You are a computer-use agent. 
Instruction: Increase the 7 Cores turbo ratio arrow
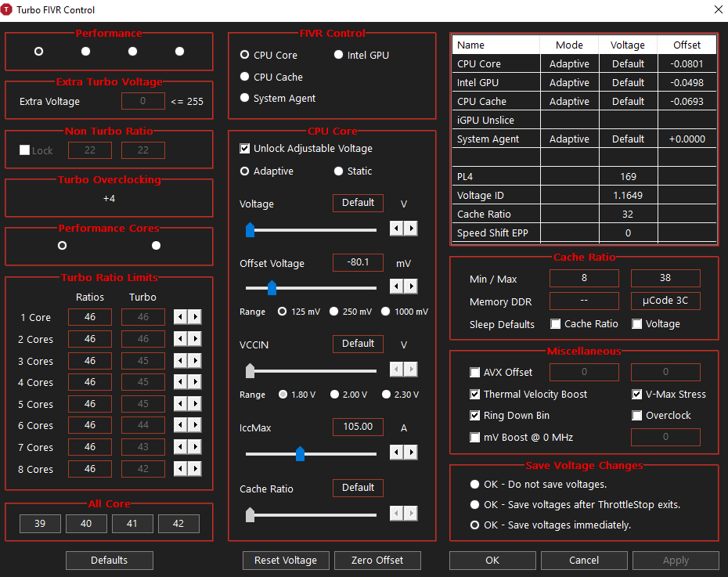(195, 447)
